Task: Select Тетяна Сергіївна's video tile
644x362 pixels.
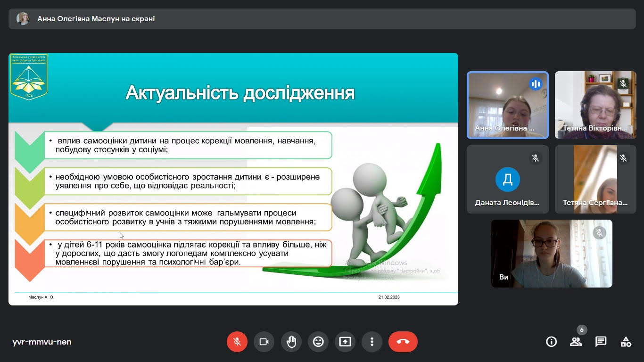Action: click(x=595, y=179)
